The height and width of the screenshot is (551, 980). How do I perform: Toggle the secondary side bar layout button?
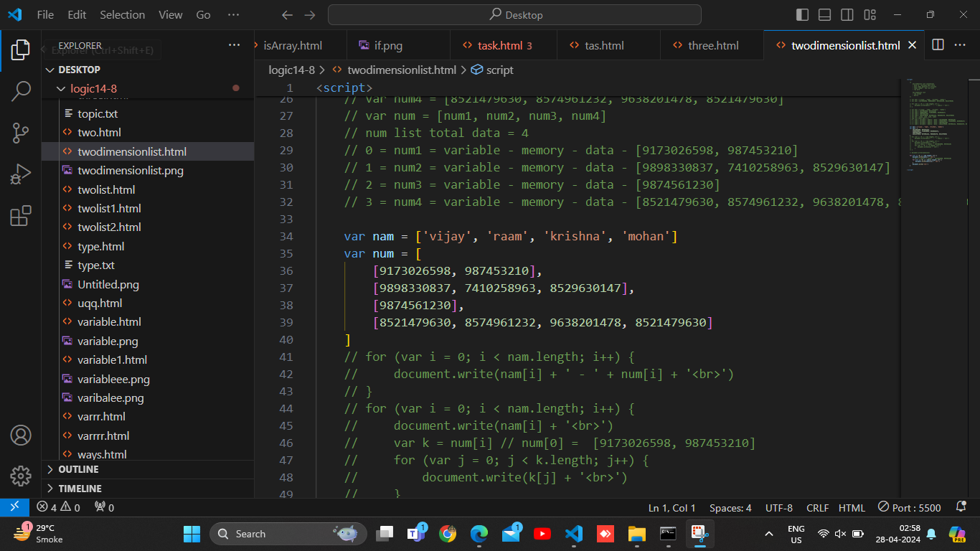point(847,15)
